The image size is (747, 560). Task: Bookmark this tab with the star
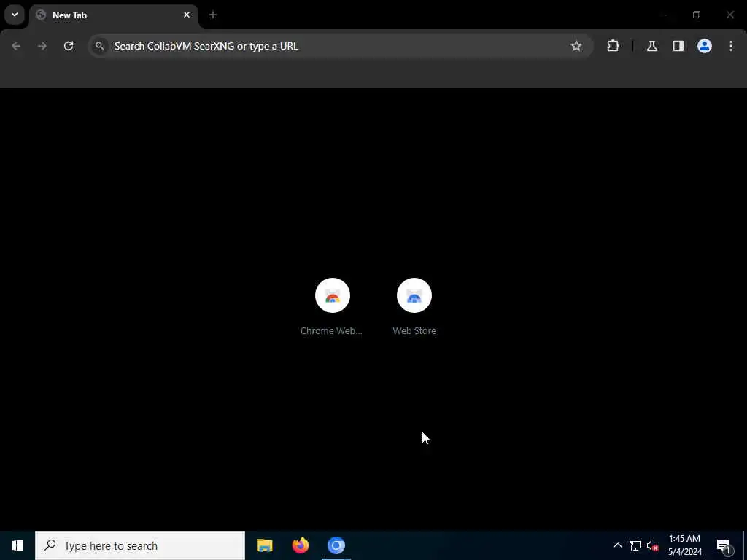click(576, 46)
